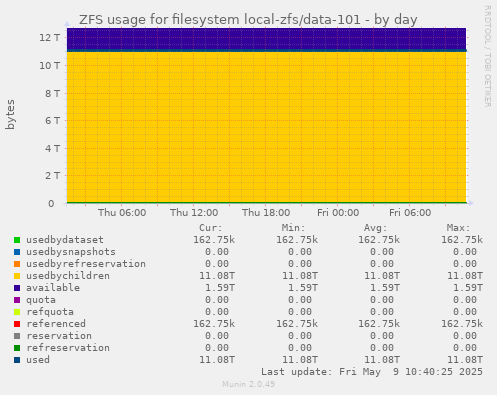Click referenced Avg value 162.75k
Image resolution: width=497 pixels, height=395 pixels.
pos(379,324)
